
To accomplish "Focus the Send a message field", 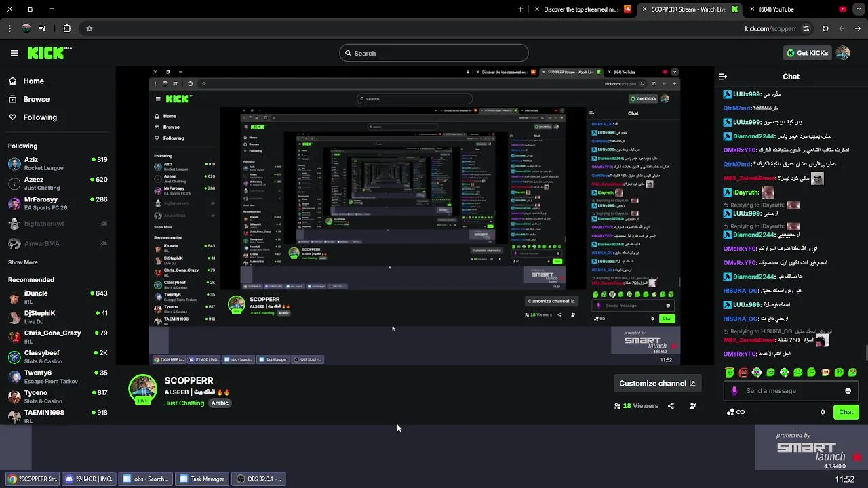I will (x=790, y=390).
